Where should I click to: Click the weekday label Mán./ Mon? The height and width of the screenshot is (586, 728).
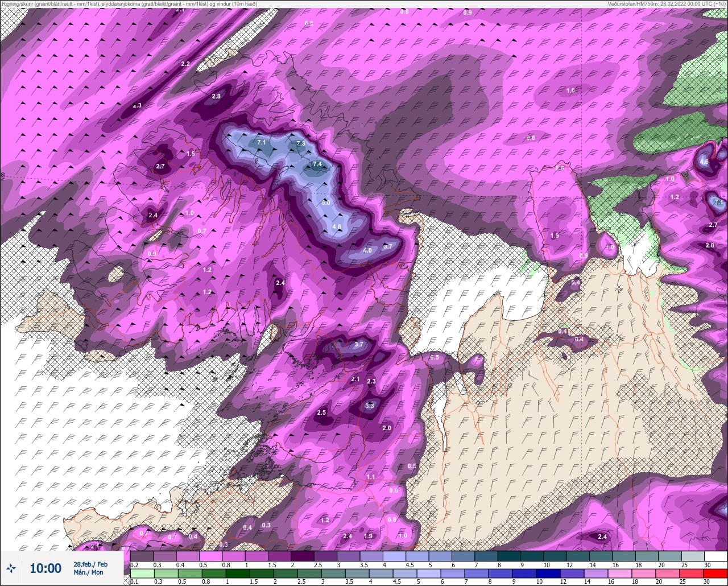coord(90,572)
